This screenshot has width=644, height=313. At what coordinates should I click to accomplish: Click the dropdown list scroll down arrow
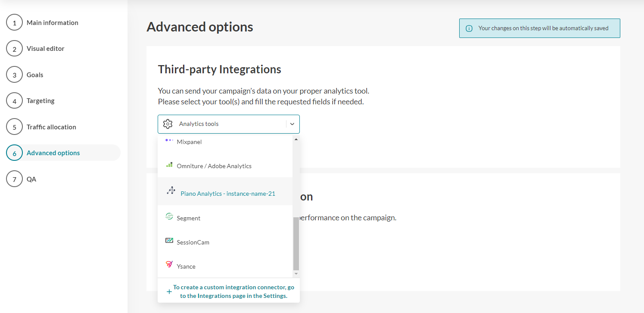tap(296, 274)
